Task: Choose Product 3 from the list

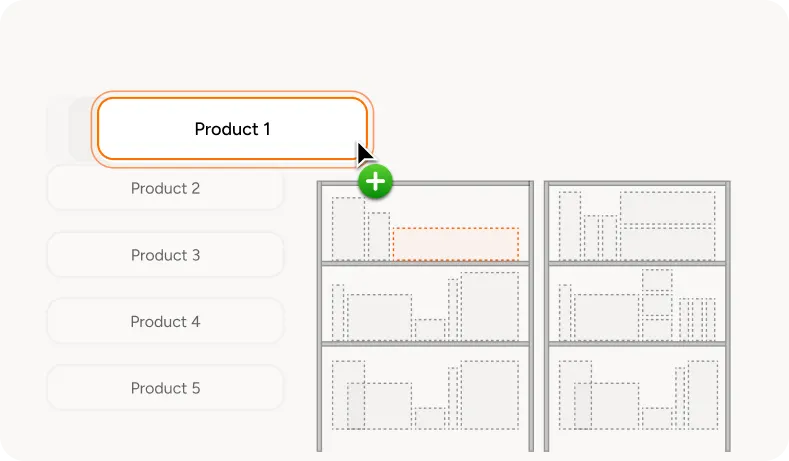Action: 166,255
